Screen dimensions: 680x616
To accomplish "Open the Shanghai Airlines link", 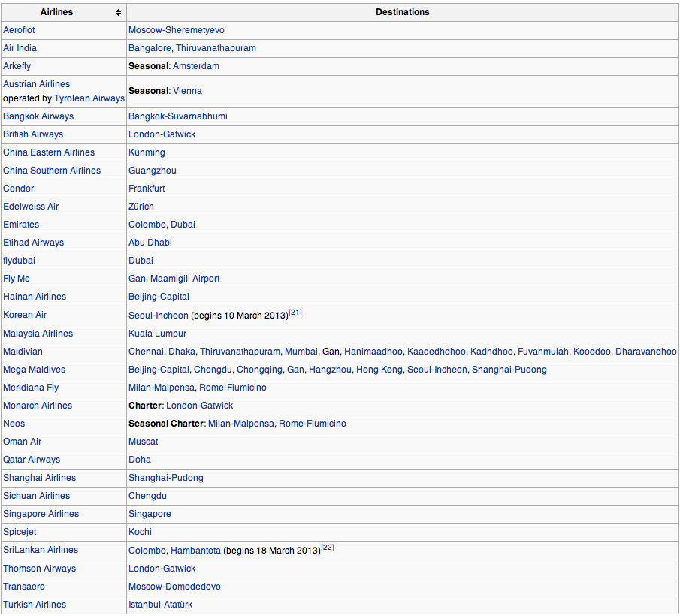I will [x=40, y=478].
